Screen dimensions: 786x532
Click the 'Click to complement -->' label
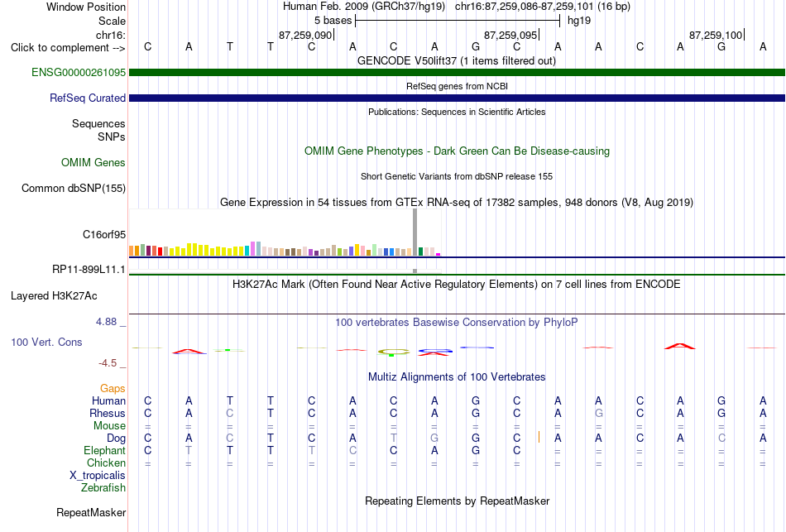pyautogui.click(x=68, y=48)
